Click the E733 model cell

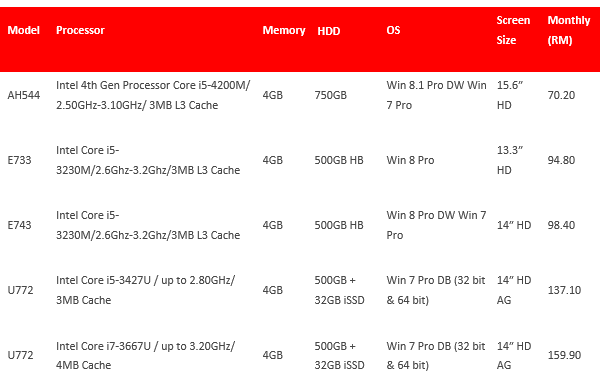pyautogui.click(x=20, y=160)
